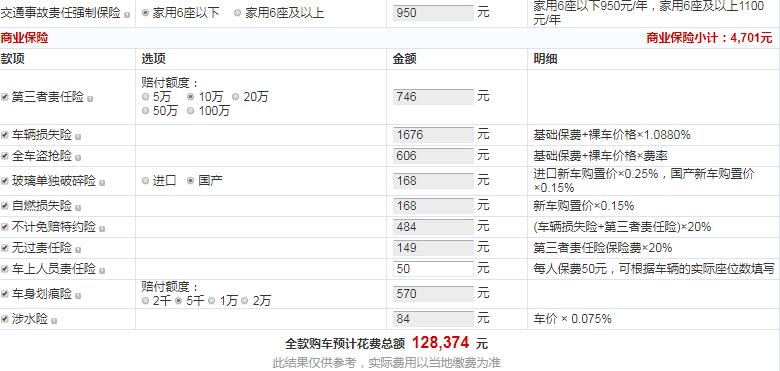Select 家用6座及以上 radio option
This screenshot has height=371, width=780.
237,12
